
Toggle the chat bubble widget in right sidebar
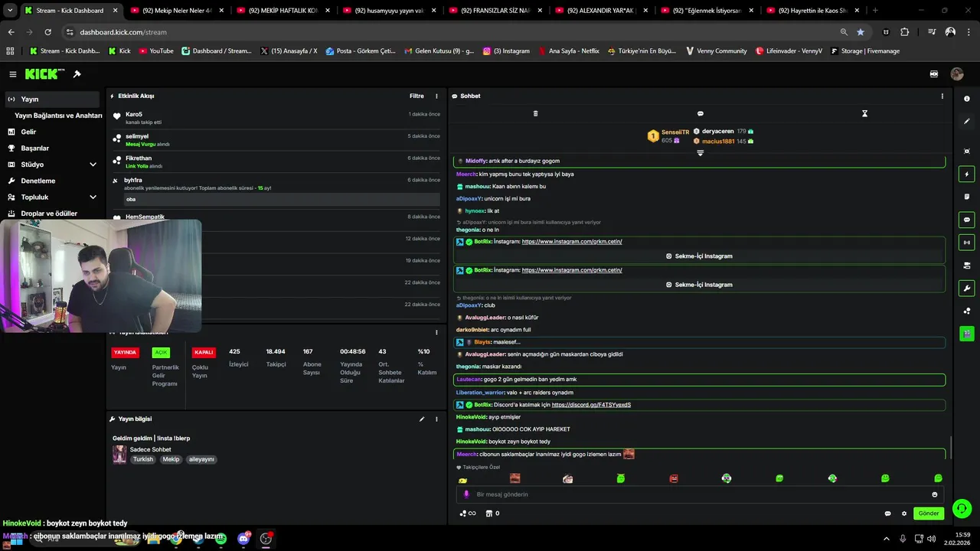coord(967,220)
